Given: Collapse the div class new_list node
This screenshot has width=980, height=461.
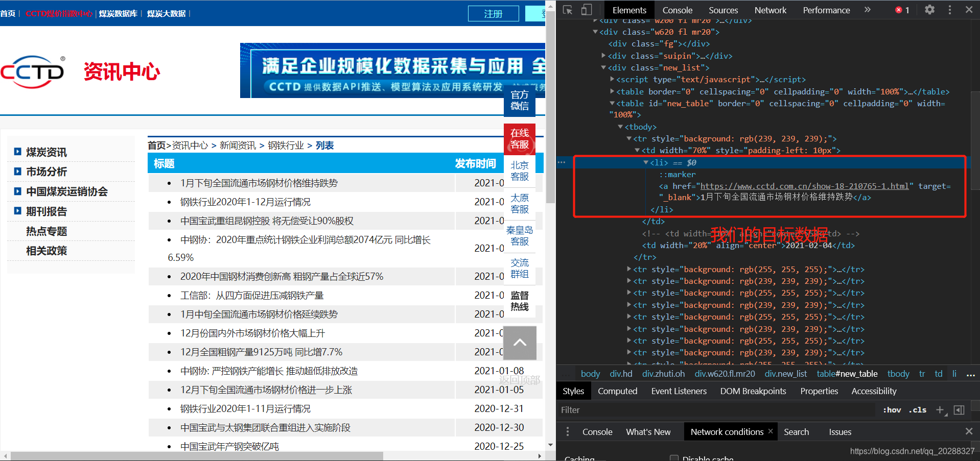Looking at the screenshot, I should tap(603, 67).
